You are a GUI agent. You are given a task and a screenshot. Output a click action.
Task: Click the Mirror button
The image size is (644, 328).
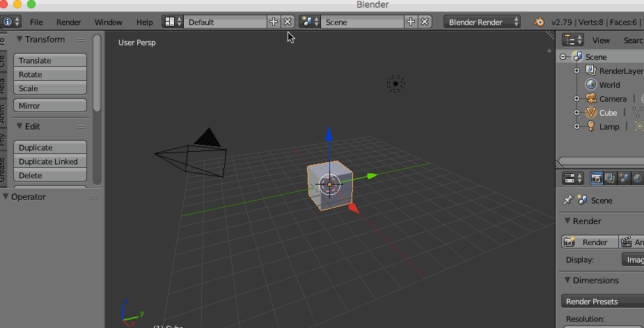coord(50,106)
